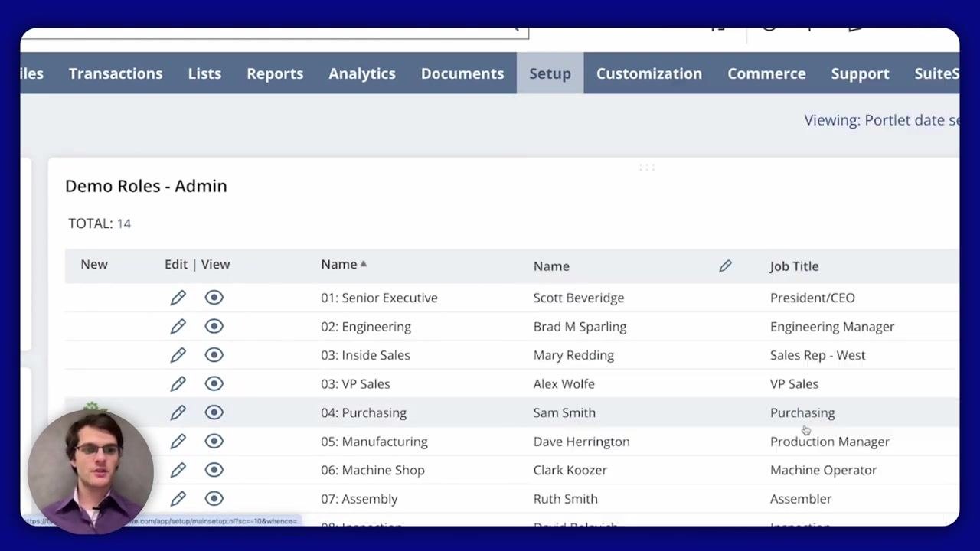This screenshot has height=551, width=980.
Task: View the 06: Machine Shop role
Action: (214, 470)
